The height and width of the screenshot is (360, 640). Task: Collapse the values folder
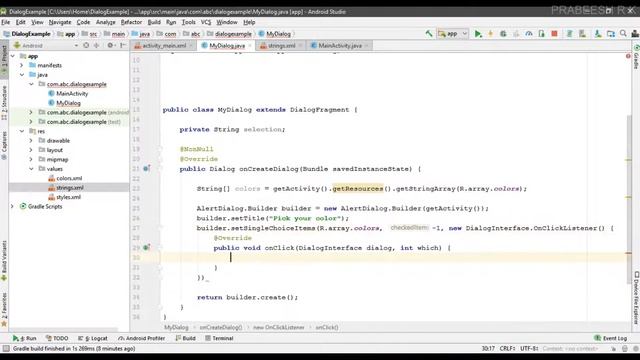pyautogui.click(x=31, y=169)
